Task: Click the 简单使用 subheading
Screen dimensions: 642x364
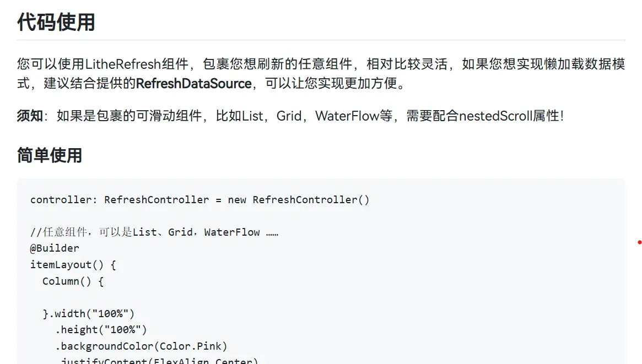Action: click(50, 155)
